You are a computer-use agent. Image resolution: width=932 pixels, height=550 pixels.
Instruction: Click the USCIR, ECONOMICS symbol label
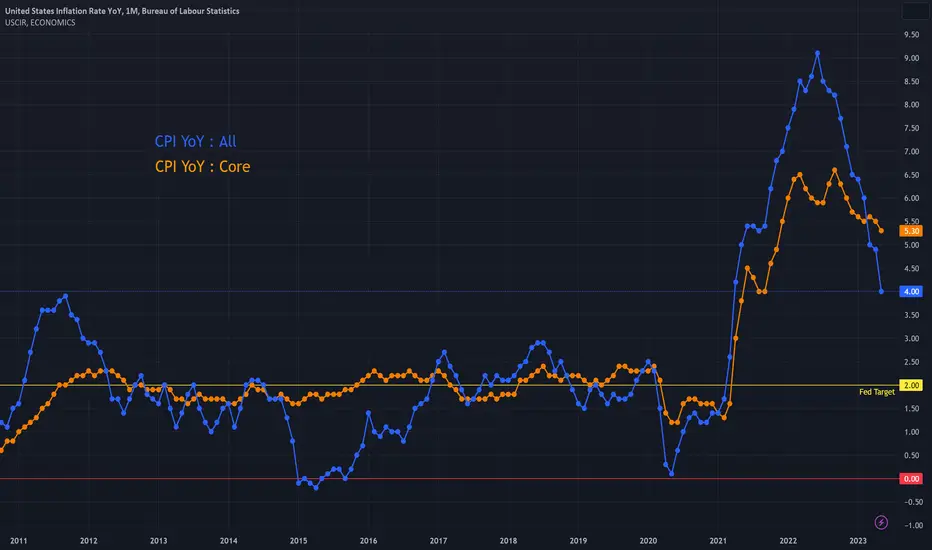40,23
